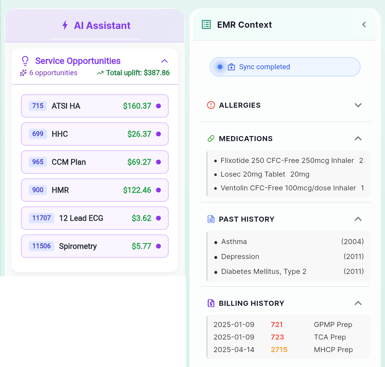This screenshot has height=367, width=385.
Task: Click the ALLERGIES section heading
Action: 240,105
